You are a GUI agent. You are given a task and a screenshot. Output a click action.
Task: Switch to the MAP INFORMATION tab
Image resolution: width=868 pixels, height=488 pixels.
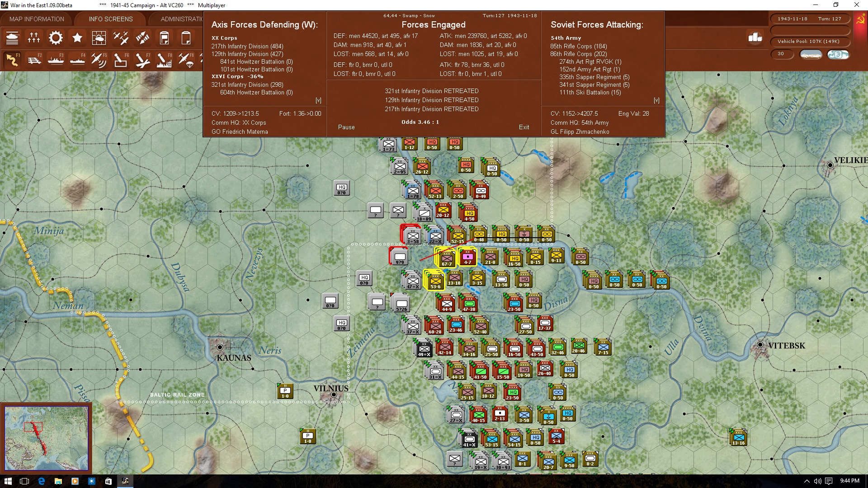[37, 19]
